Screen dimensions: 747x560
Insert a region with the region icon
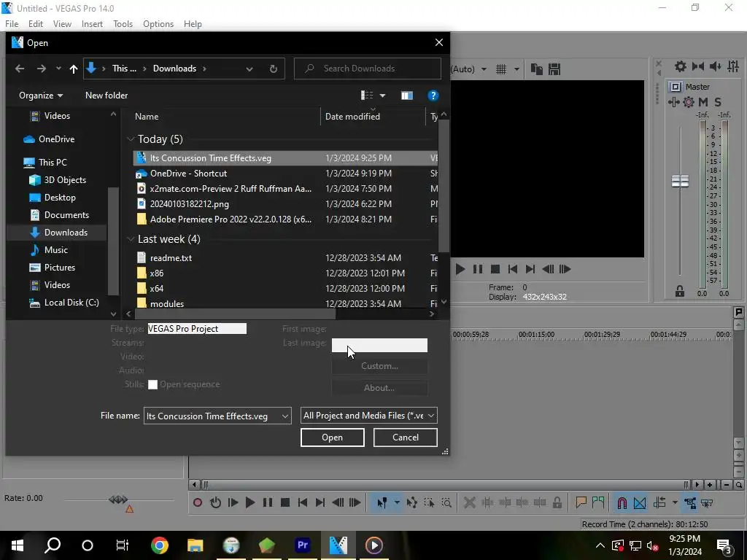(598, 502)
